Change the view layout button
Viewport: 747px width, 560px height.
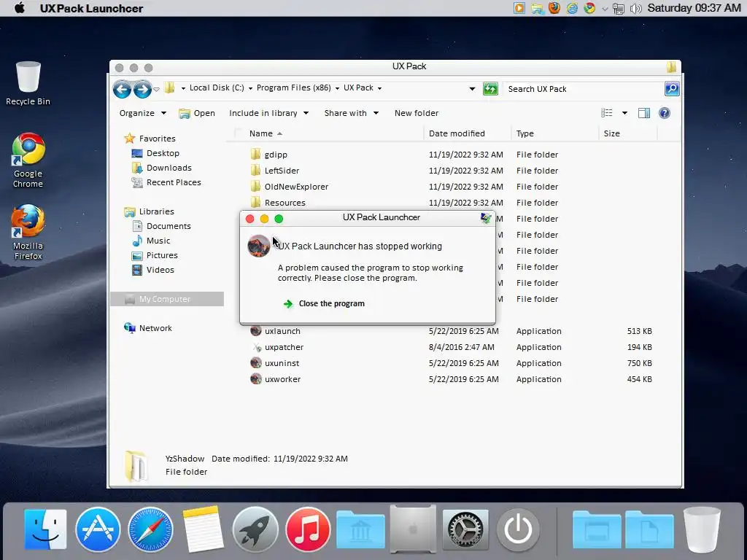tap(606, 113)
